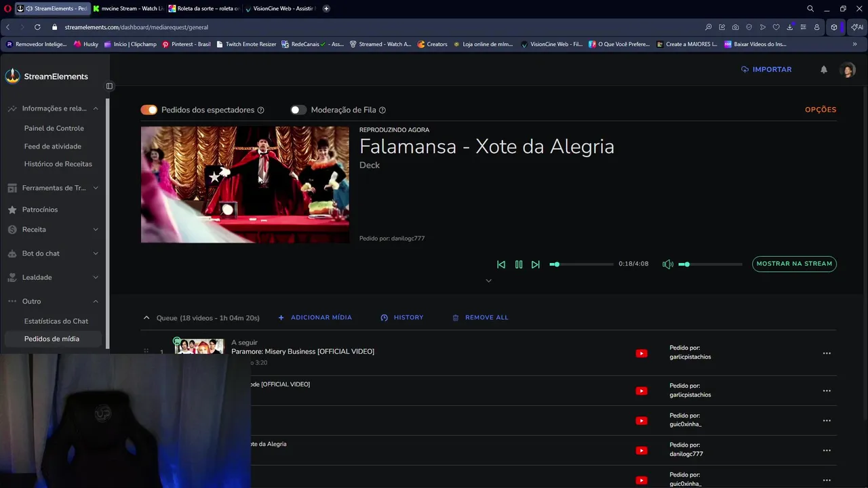Click the browser address bar URL
Image resolution: width=868 pixels, height=488 pixels.
click(136, 27)
